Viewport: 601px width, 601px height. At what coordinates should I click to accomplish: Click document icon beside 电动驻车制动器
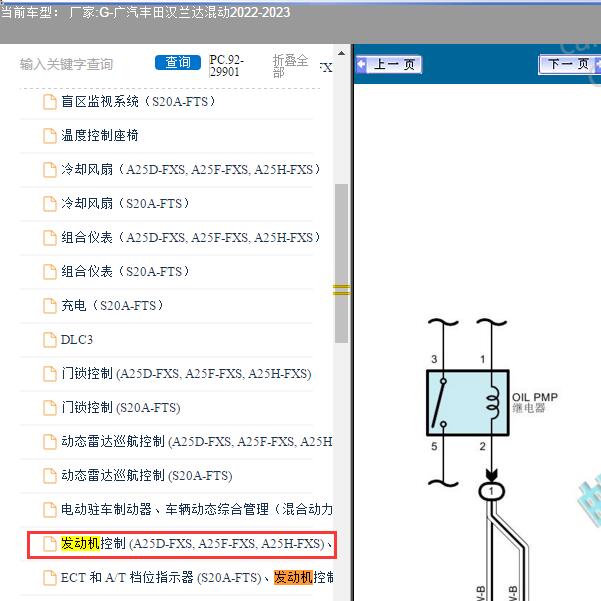[x=50, y=510]
